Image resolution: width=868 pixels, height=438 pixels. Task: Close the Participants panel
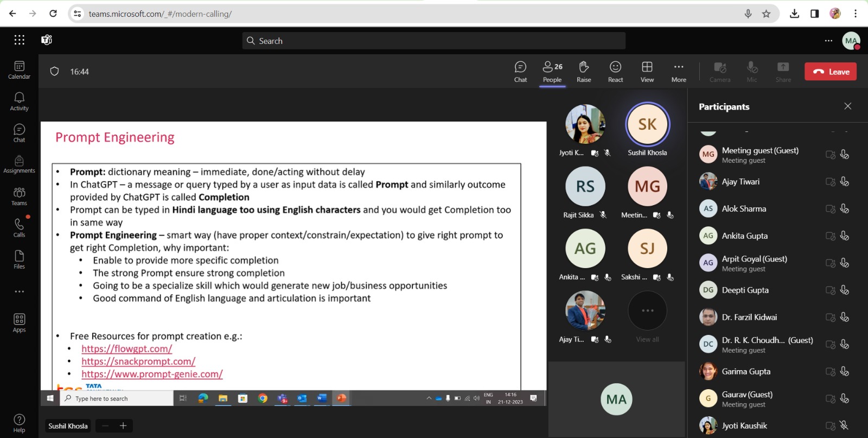tap(848, 106)
